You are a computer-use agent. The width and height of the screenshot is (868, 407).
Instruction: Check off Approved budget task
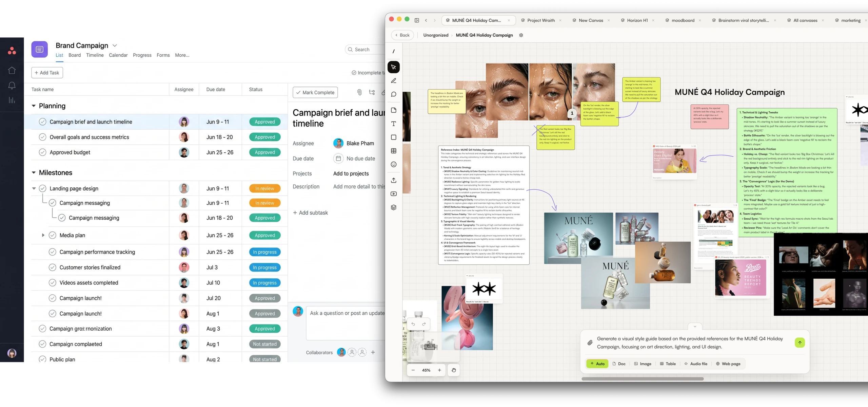42,152
